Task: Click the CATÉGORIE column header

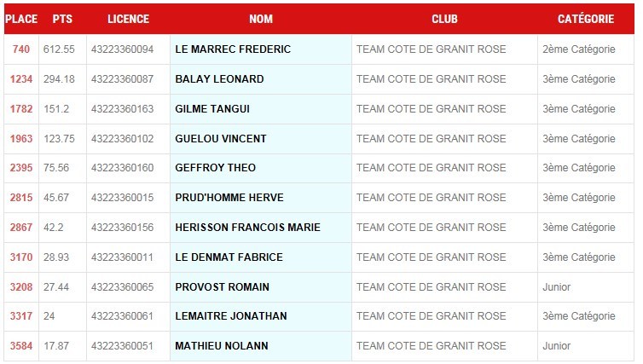Action: pyautogui.click(x=586, y=19)
